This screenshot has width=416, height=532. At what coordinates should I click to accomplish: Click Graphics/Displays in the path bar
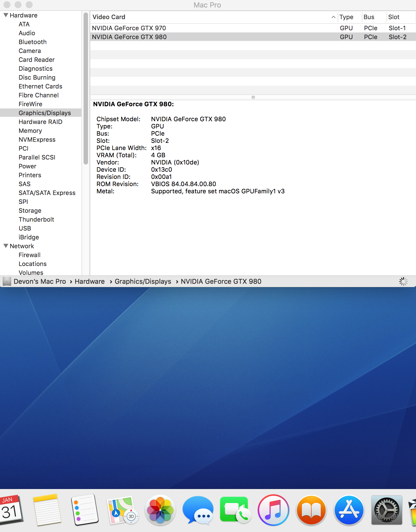click(143, 282)
